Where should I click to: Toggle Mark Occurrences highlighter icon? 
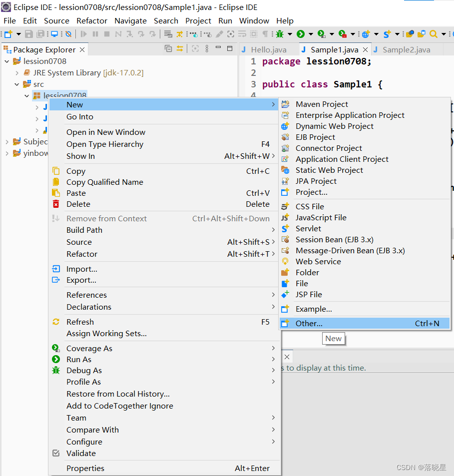click(x=219, y=34)
